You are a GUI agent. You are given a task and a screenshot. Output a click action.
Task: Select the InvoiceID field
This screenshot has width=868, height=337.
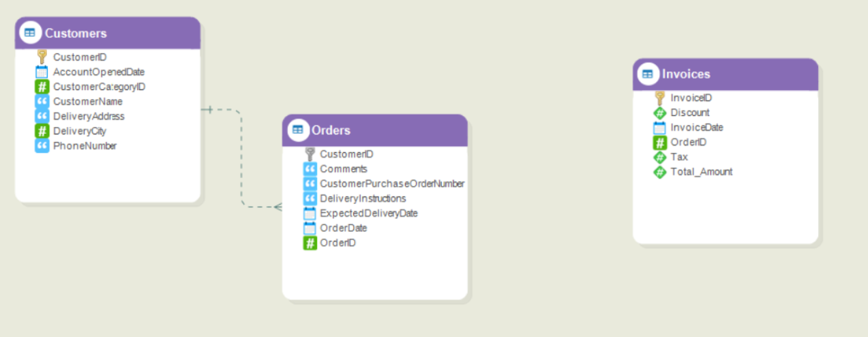[x=691, y=98]
